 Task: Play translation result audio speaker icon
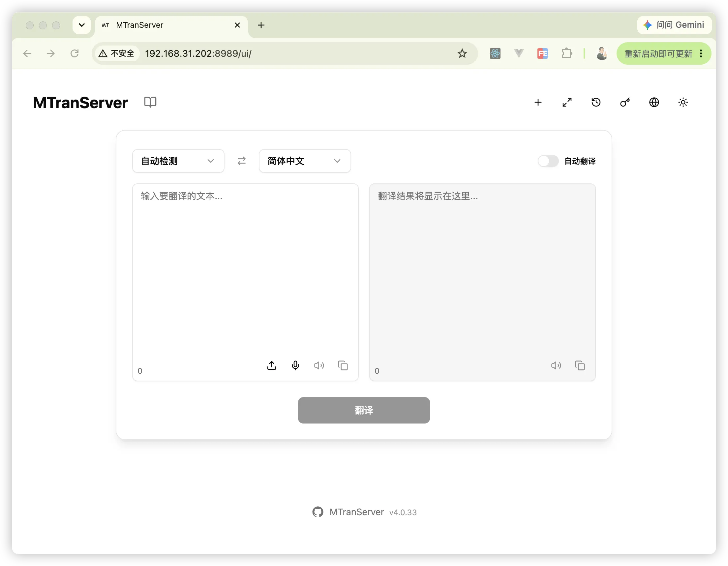tap(556, 365)
